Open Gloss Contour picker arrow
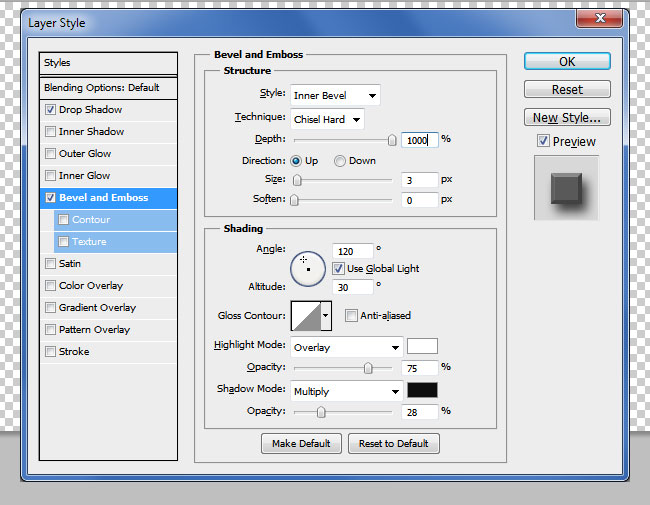This screenshot has width=650, height=505. point(326,316)
